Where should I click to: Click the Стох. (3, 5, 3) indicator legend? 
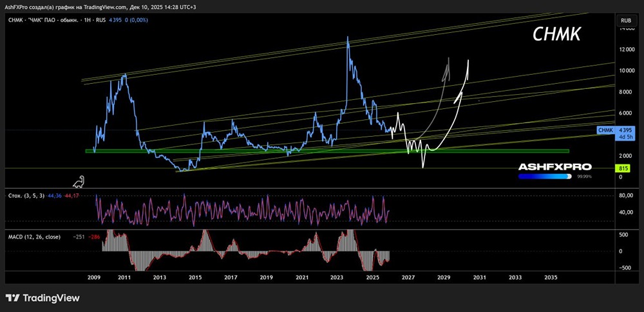coord(26,196)
